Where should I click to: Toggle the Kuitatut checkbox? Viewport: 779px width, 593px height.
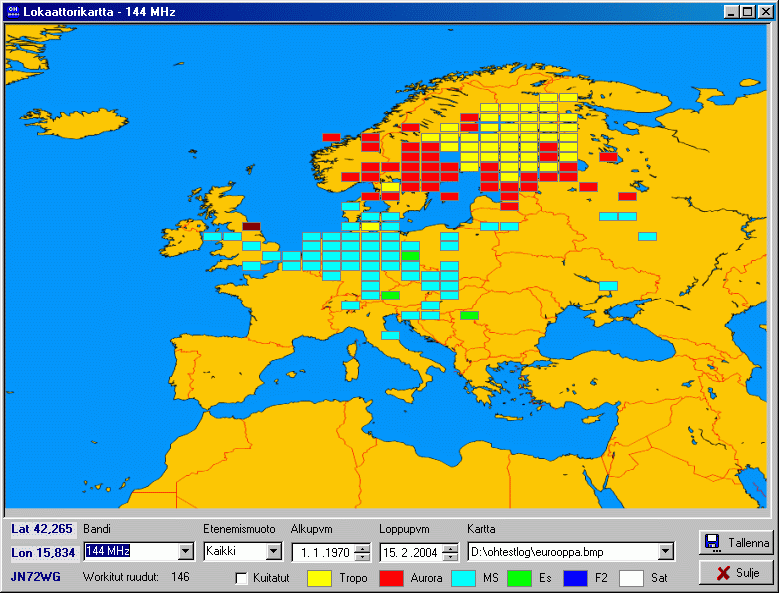pyautogui.click(x=241, y=578)
